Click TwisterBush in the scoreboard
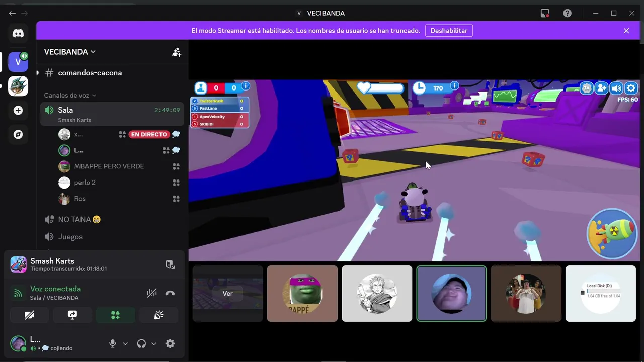The height and width of the screenshot is (362, 644). pyautogui.click(x=211, y=101)
